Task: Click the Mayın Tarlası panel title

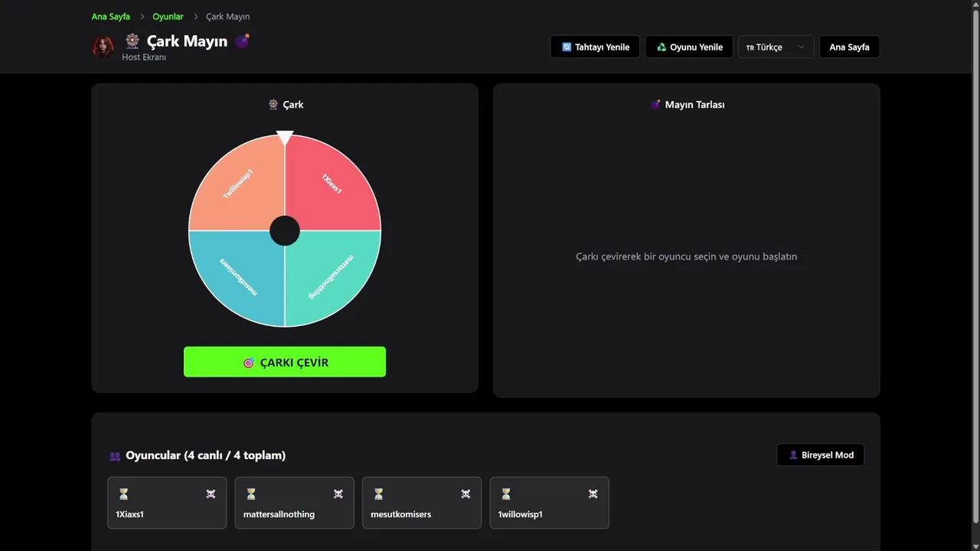Action: [694, 105]
